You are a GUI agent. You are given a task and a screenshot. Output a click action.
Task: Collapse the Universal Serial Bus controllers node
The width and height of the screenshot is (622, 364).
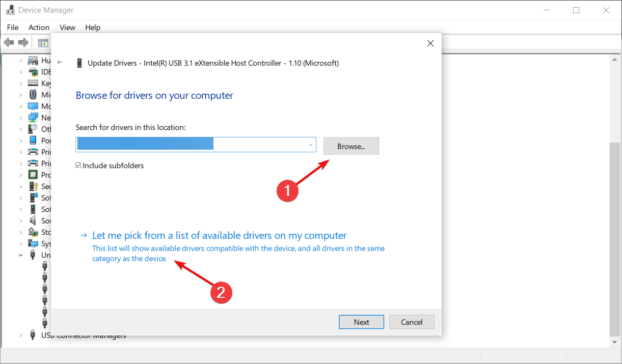point(21,255)
